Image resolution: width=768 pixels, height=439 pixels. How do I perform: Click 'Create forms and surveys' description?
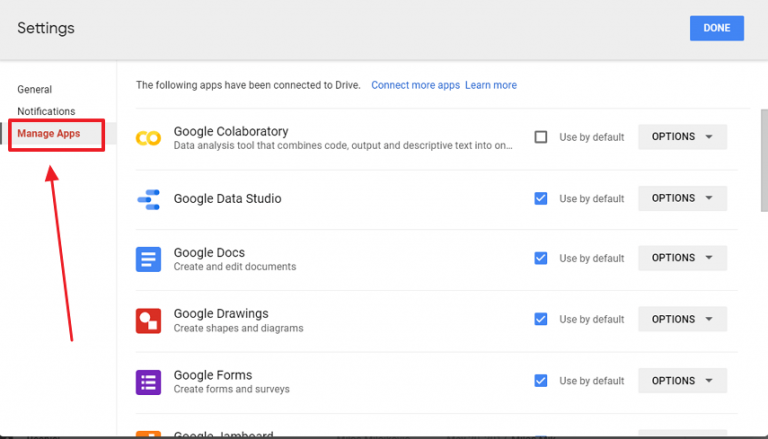tap(232, 389)
